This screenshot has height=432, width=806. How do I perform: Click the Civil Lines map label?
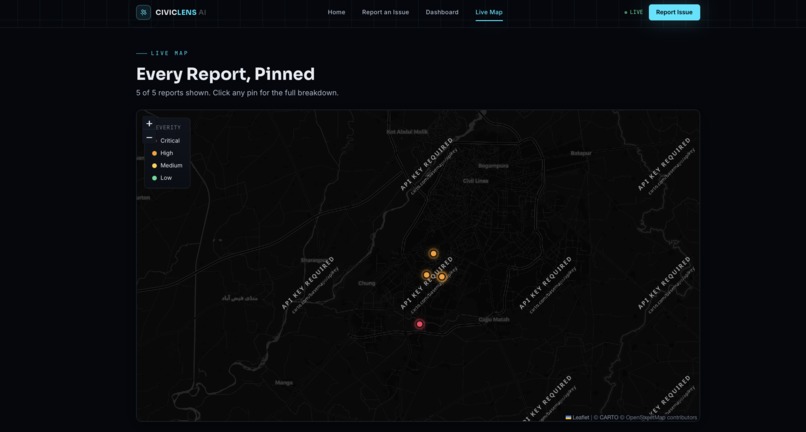point(475,181)
